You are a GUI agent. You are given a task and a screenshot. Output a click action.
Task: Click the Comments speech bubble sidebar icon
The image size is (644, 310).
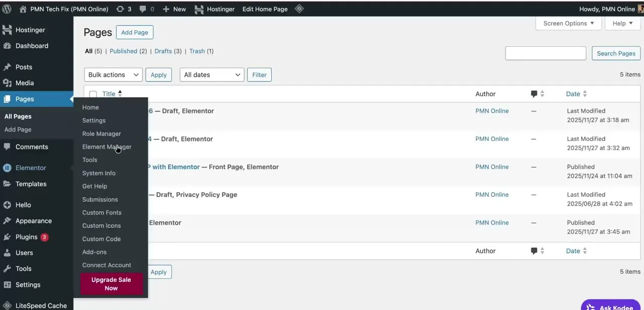[7, 147]
